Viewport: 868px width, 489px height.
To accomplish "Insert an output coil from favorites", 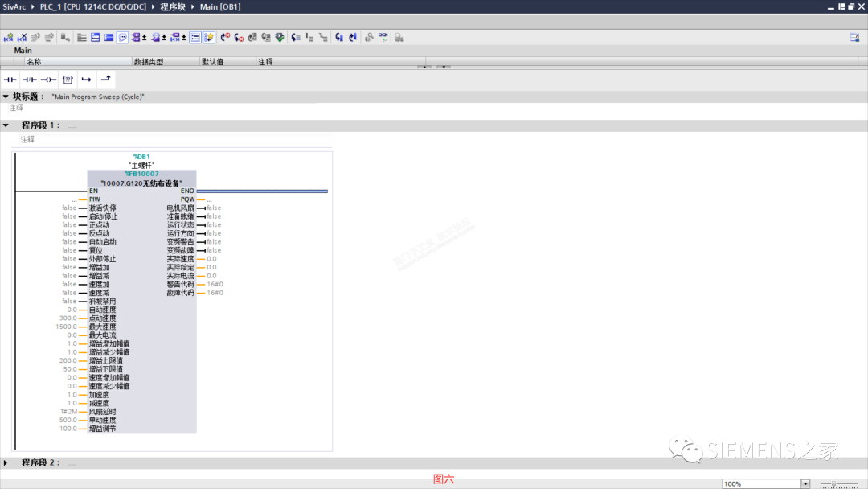I will 48,79.
